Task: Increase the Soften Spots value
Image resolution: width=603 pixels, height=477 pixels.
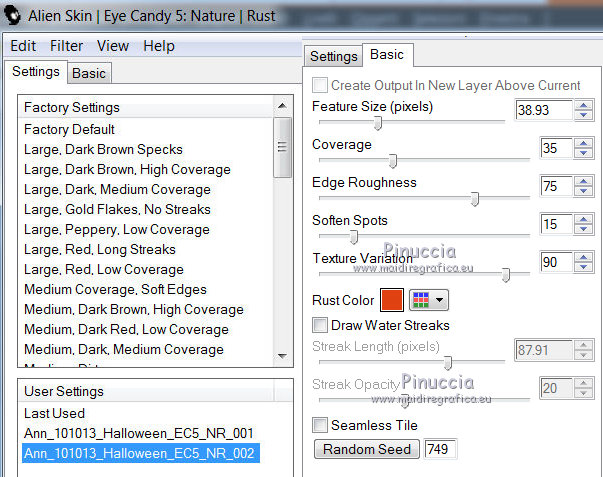Action: click(x=583, y=219)
